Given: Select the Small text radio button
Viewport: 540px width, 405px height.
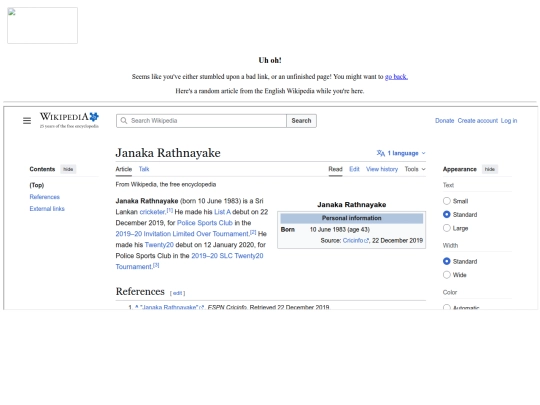Looking at the screenshot, I should pyautogui.click(x=447, y=201).
